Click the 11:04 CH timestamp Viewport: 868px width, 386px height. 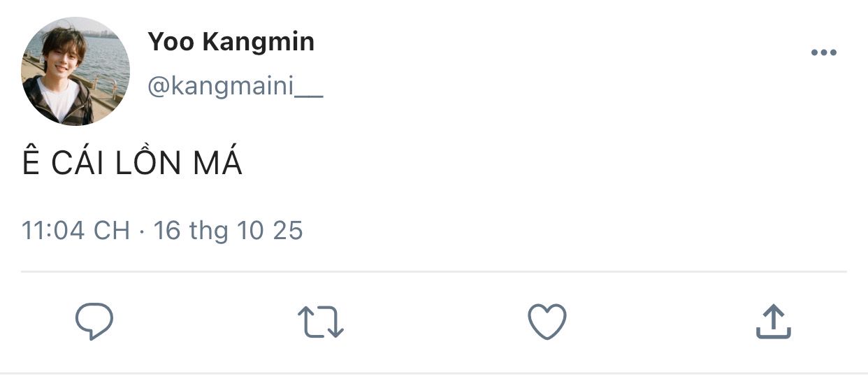coord(75,231)
